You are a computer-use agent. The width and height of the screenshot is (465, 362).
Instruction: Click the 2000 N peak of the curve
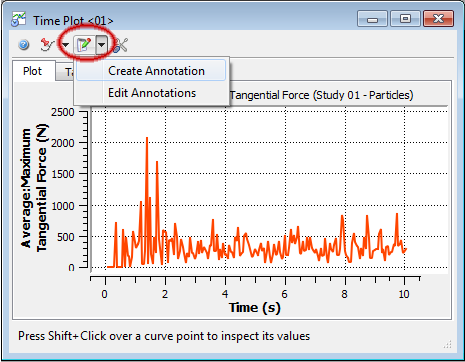pos(147,138)
